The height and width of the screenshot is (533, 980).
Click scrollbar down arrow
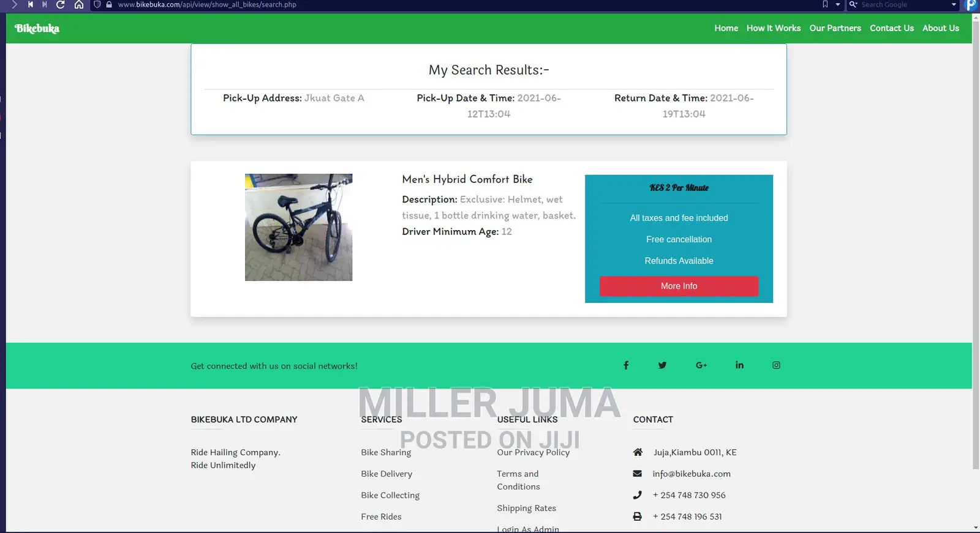pos(976,527)
